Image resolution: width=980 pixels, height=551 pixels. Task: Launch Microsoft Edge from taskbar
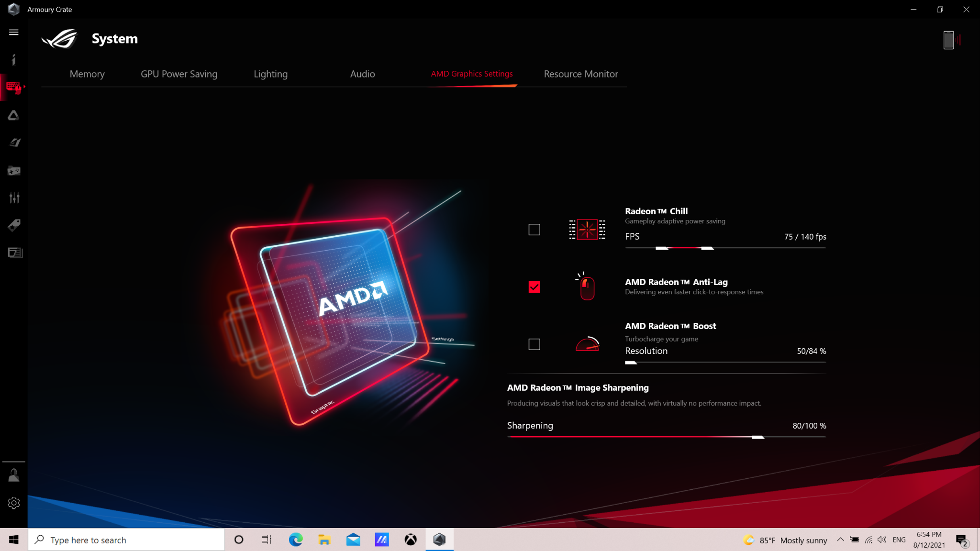[x=296, y=540]
